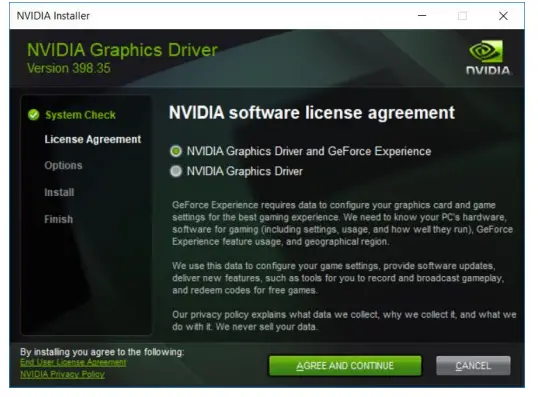This screenshot has width=538, height=397.
Task: Close the NVIDIA Installer window
Action: (503, 16)
